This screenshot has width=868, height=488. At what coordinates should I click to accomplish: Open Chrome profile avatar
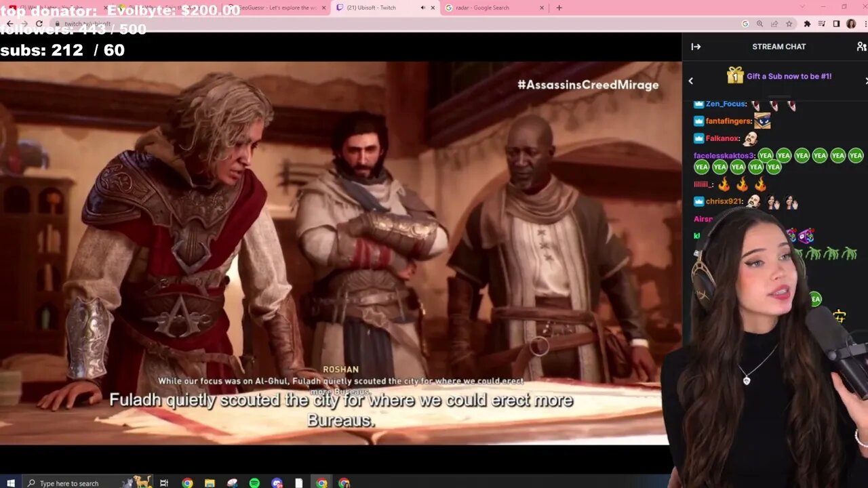tap(851, 24)
